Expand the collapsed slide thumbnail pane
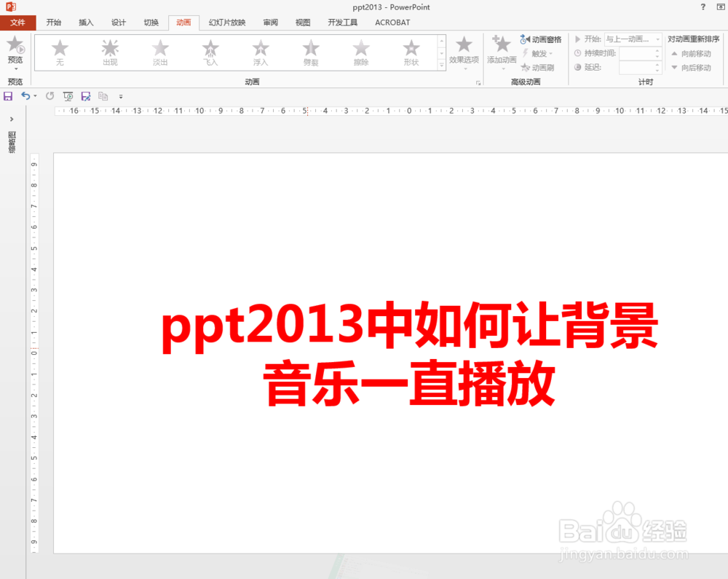 (12, 119)
